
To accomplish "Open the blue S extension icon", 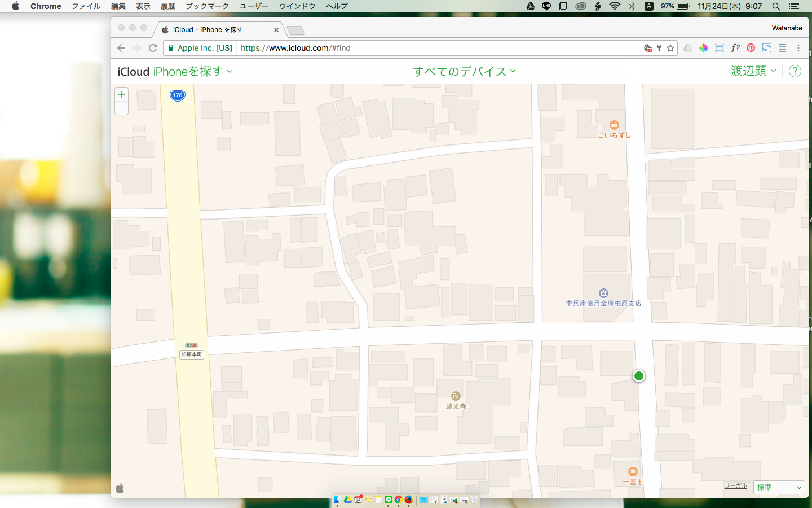I will (x=766, y=48).
